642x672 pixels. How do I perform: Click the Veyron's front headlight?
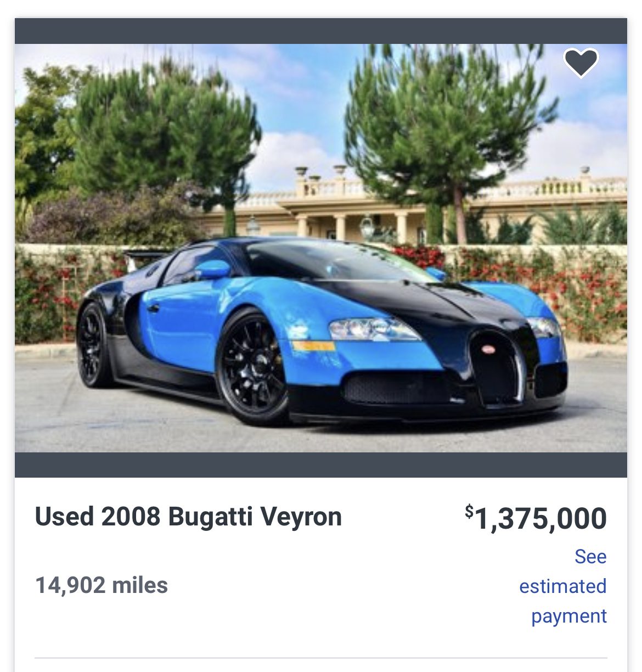point(373,329)
